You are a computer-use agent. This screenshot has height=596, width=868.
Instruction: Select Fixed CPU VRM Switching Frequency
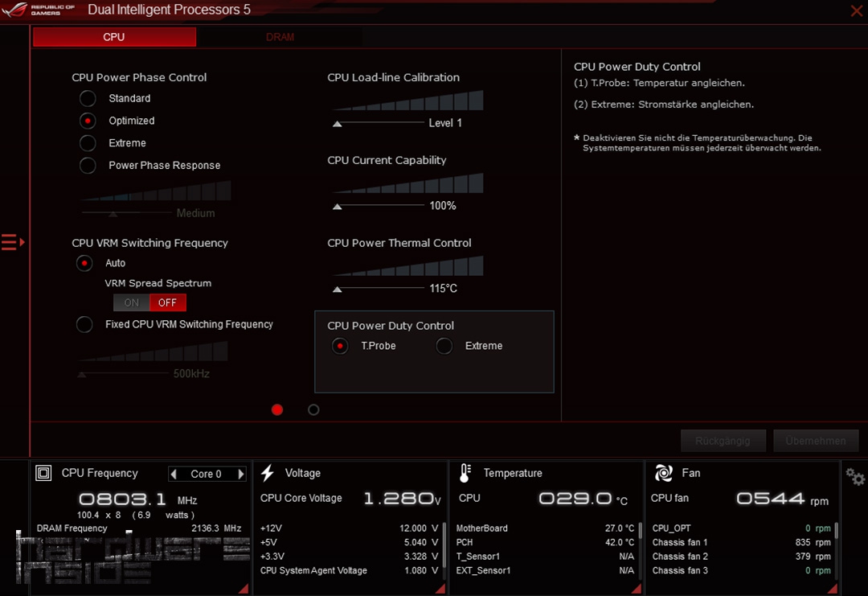(84, 324)
